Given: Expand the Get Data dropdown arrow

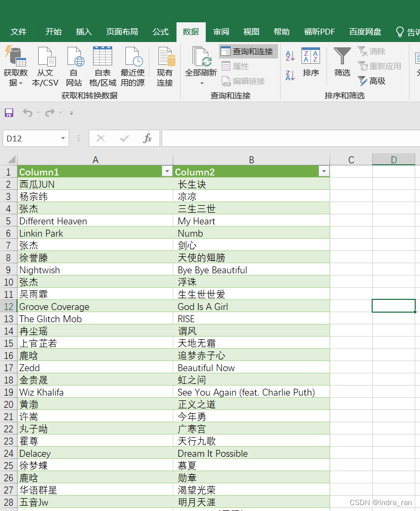Looking at the screenshot, I should 21,83.
